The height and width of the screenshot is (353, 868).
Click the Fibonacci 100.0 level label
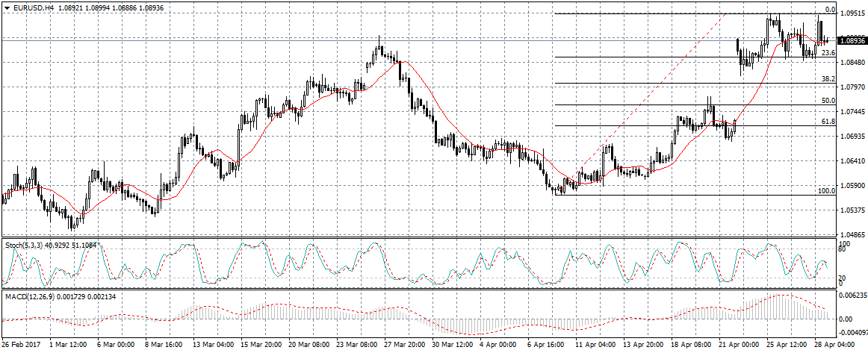point(826,191)
